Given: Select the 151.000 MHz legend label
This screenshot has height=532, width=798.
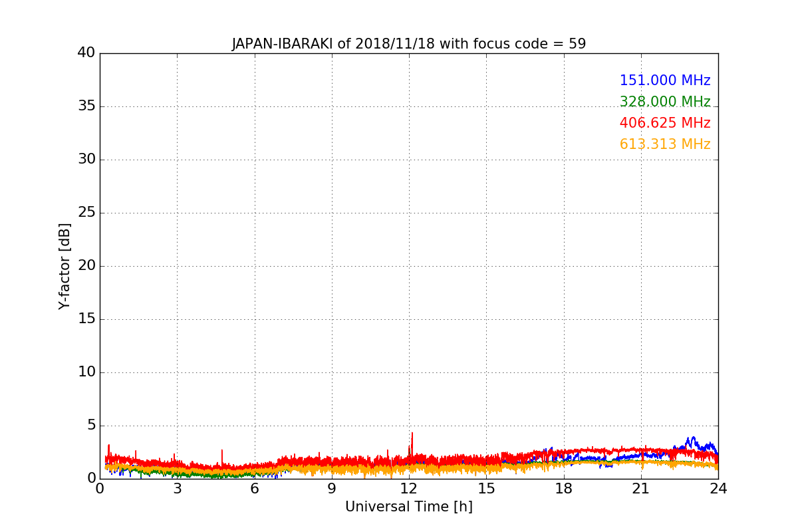Looking at the screenshot, I should (x=665, y=80).
